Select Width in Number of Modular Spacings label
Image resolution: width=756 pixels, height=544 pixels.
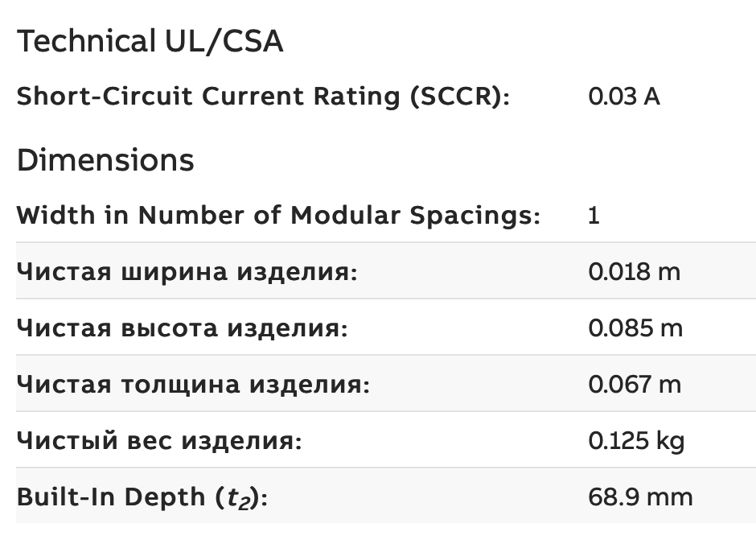(x=279, y=215)
